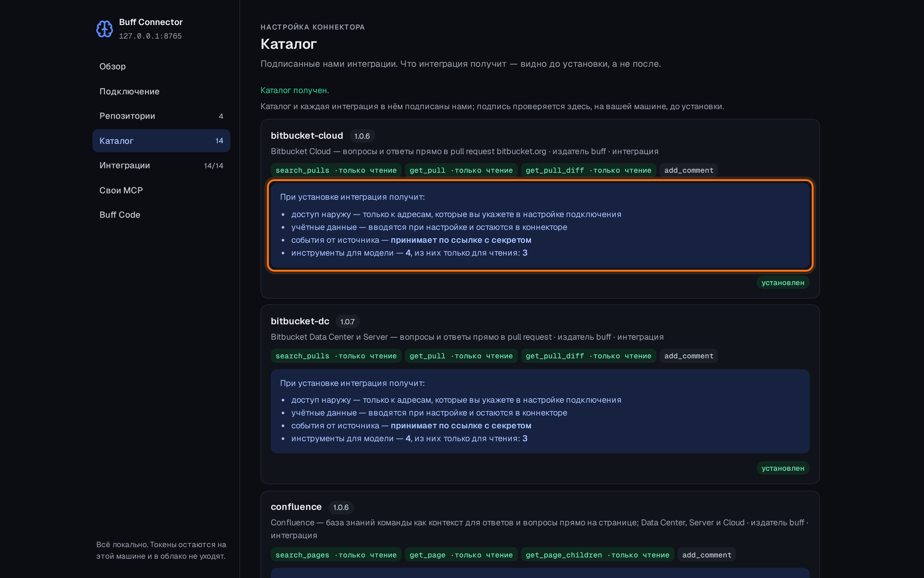Image resolution: width=924 pixels, height=578 pixels.
Task: Go to Свои MCP page
Action: click(x=161, y=190)
